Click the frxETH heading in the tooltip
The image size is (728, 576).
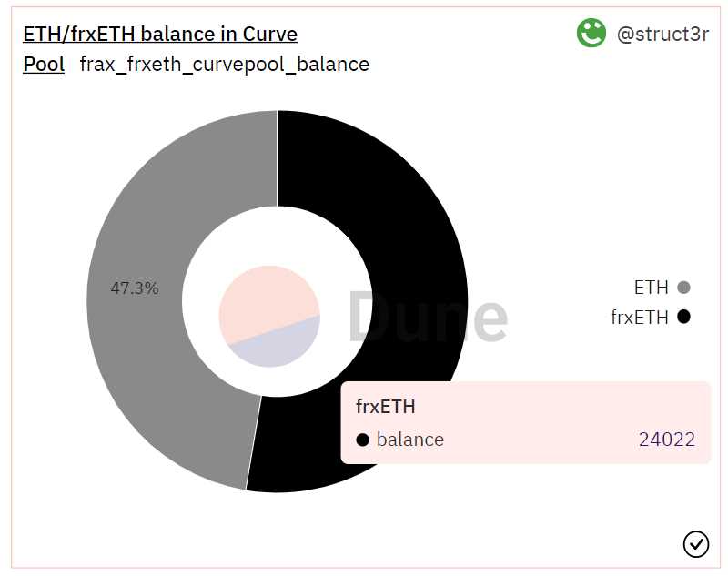point(386,407)
